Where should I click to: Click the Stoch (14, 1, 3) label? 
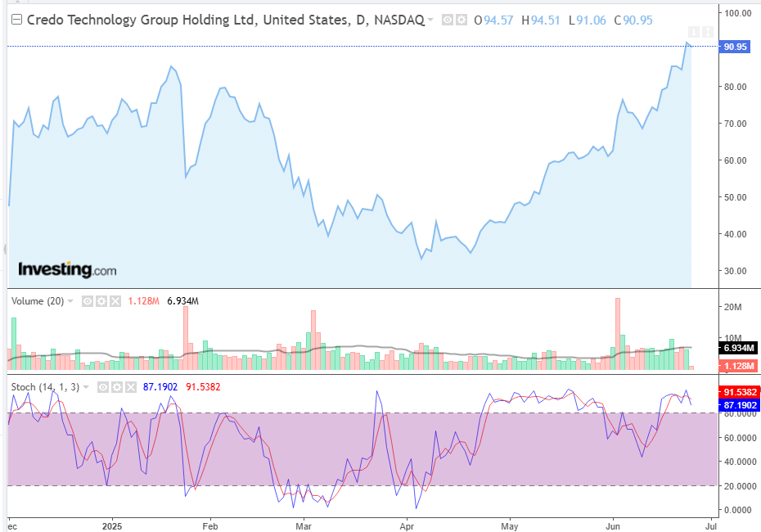45,387
